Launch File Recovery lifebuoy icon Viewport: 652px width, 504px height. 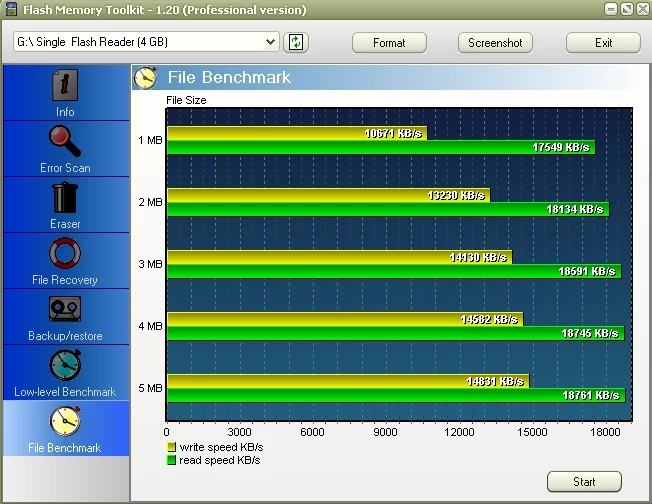click(x=65, y=253)
